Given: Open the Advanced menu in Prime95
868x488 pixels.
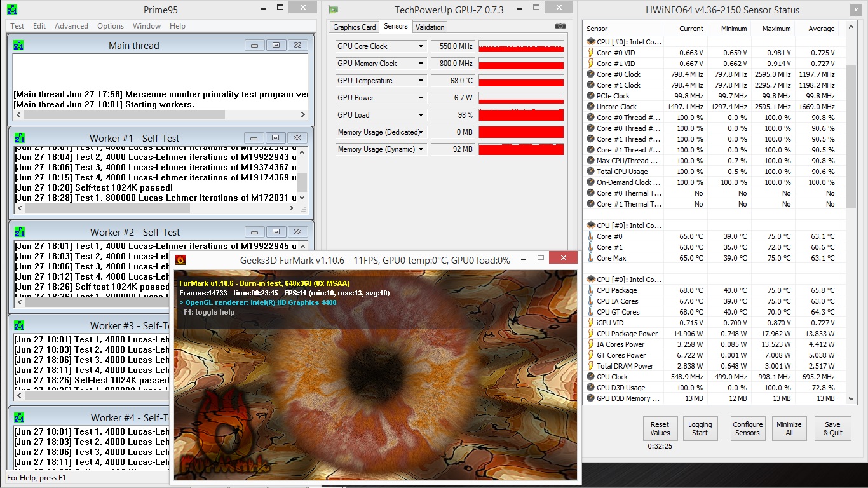Looking at the screenshot, I should [71, 26].
